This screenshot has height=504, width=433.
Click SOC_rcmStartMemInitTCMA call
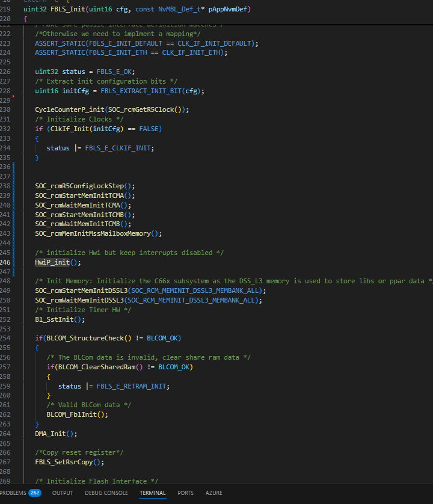point(79,195)
